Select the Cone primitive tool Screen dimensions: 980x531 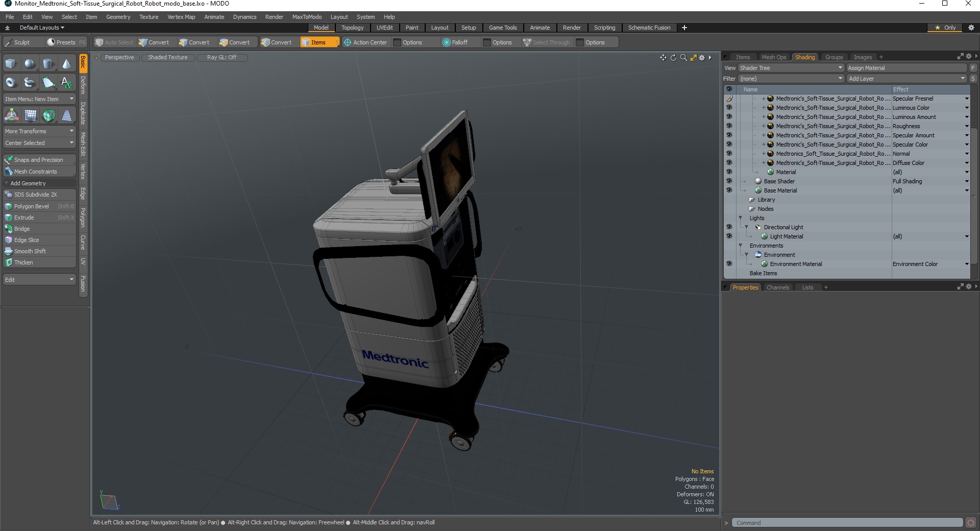pos(66,64)
